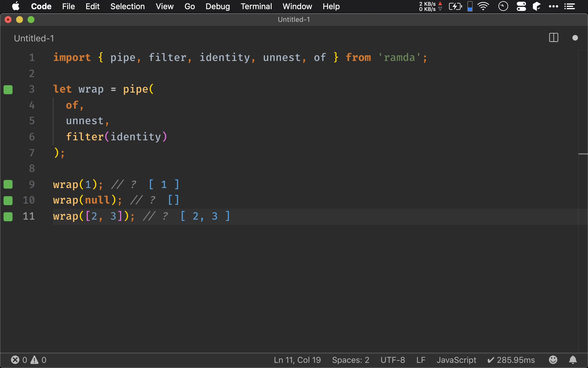Click 'wrap(null);' on line 10

(87, 200)
